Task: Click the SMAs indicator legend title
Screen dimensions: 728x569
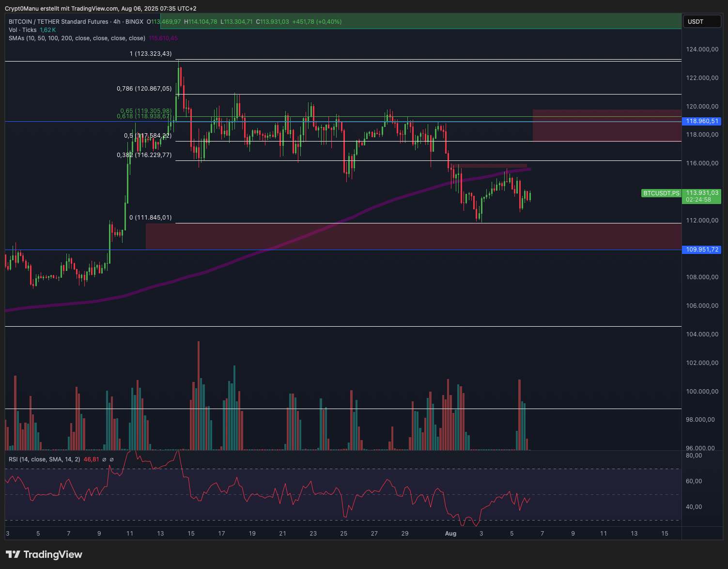Action: point(77,38)
